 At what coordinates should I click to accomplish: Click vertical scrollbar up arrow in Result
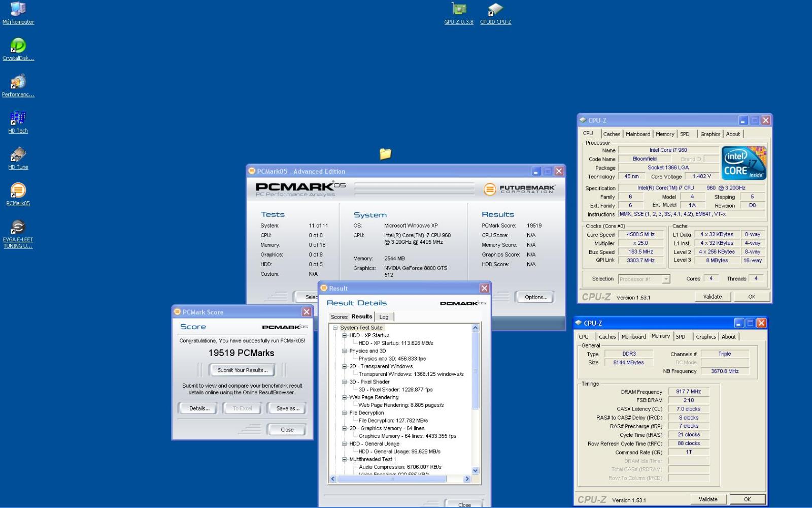[475, 328]
